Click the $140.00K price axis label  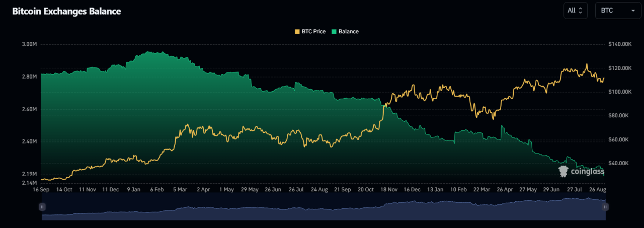click(620, 44)
